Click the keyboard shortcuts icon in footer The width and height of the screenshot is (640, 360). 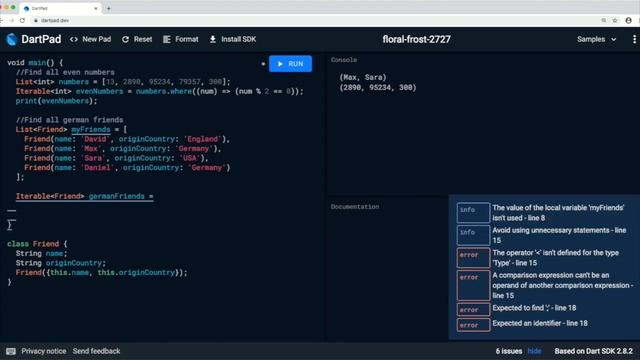pos(11,351)
